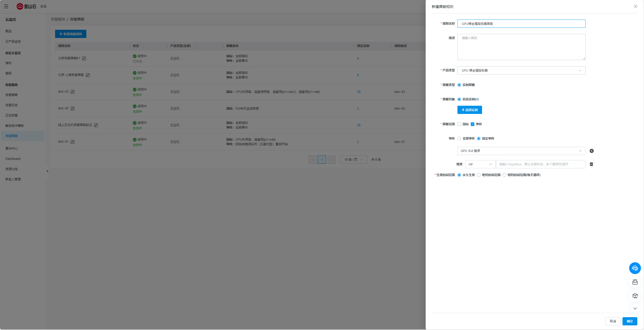Open the 产品类型 dropdown showing GPU 裸金属服务器
This screenshot has width=644, height=330.
point(521,71)
